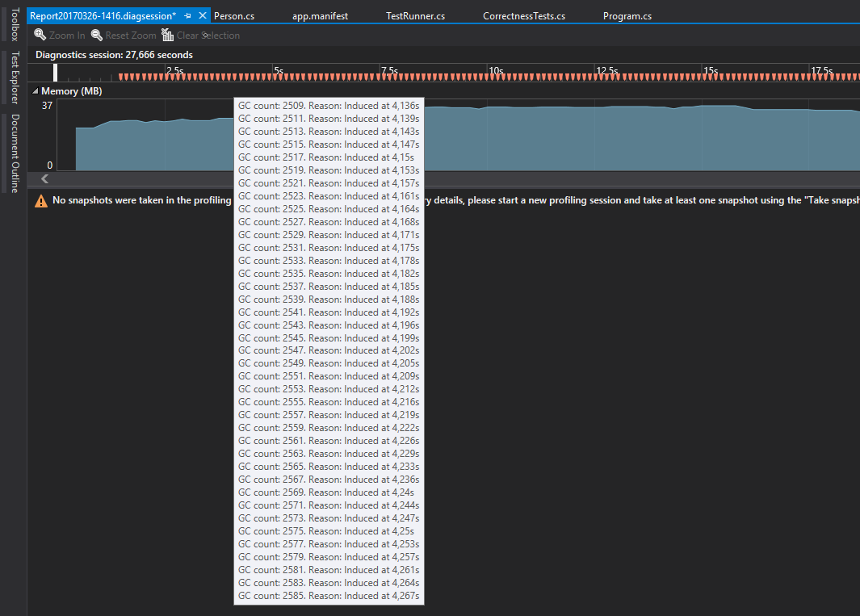Click the 10s mark on the timeline ruler
The height and width of the screenshot is (616, 860).
pyautogui.click(x=496, y=70)
